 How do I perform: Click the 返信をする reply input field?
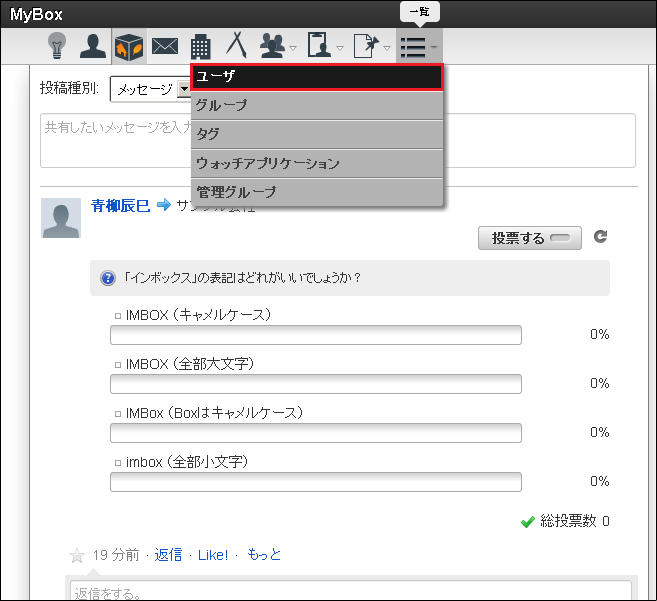[x=351, y=591]
